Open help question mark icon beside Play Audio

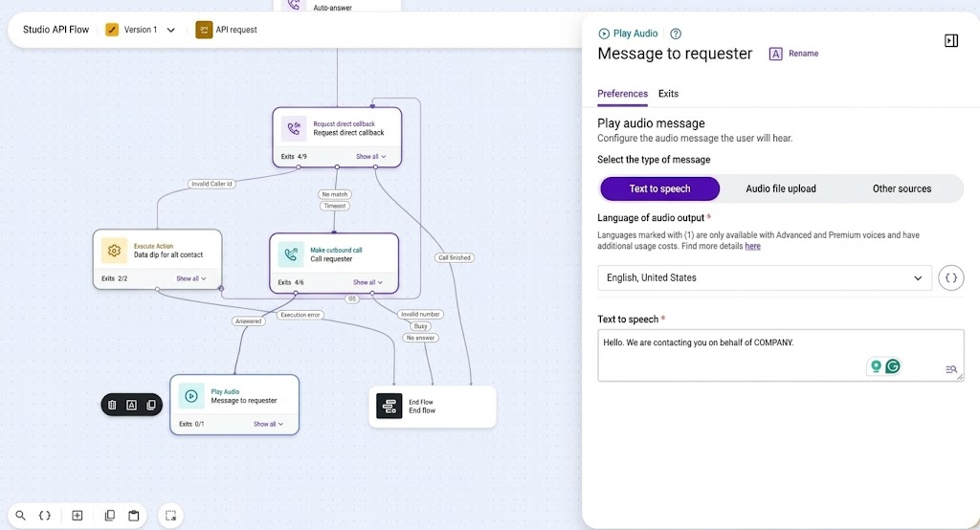[x=676, y=33]
